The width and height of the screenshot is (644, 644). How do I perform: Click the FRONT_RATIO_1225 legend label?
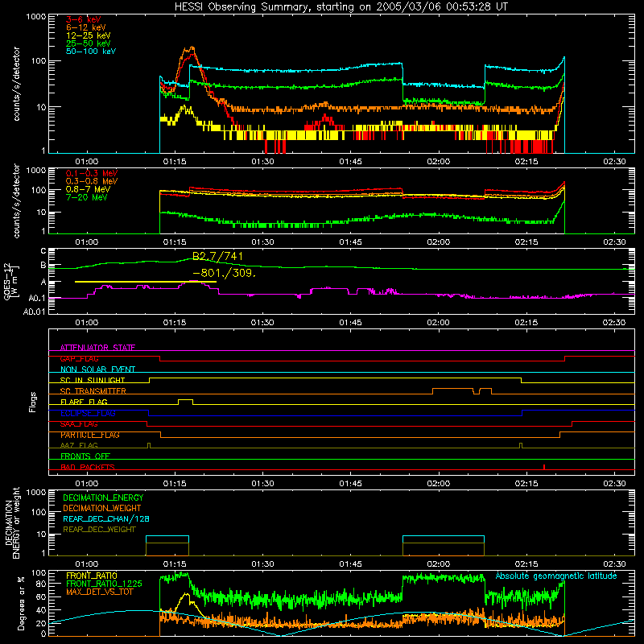[105, 584]
